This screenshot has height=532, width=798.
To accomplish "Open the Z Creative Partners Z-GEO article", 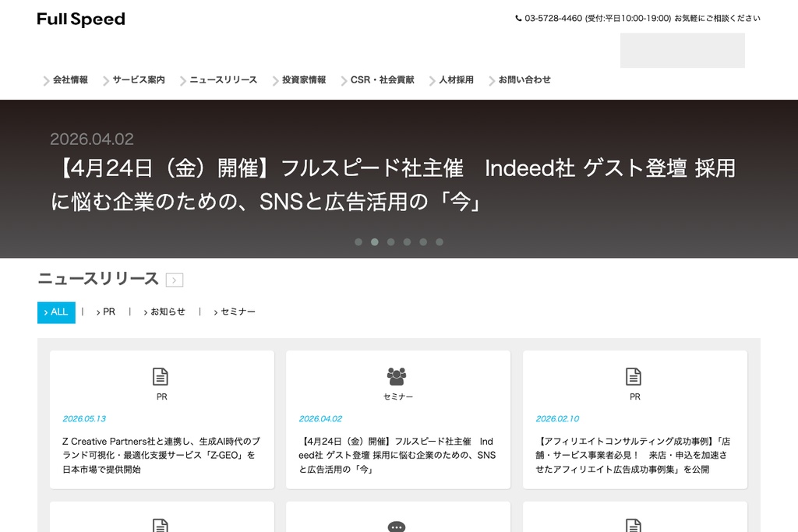I will pos(161,455).
